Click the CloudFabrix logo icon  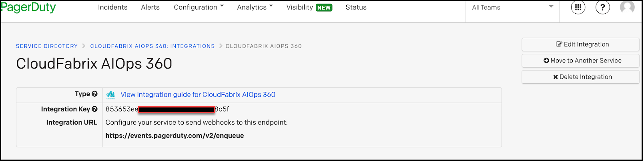click(111, 95)
